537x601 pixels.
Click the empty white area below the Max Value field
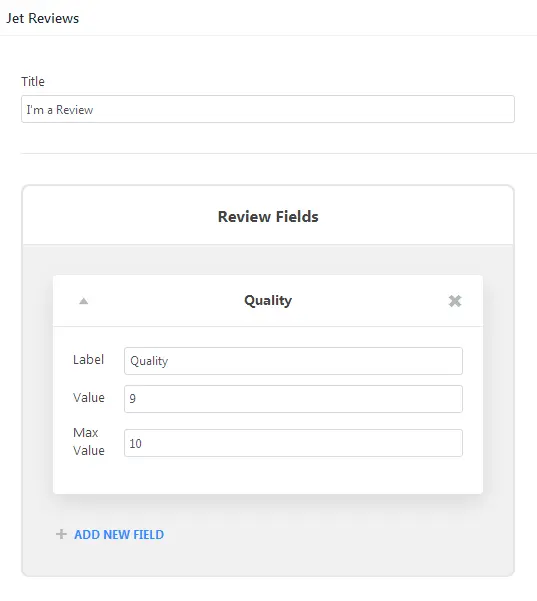tap(268, 475)
